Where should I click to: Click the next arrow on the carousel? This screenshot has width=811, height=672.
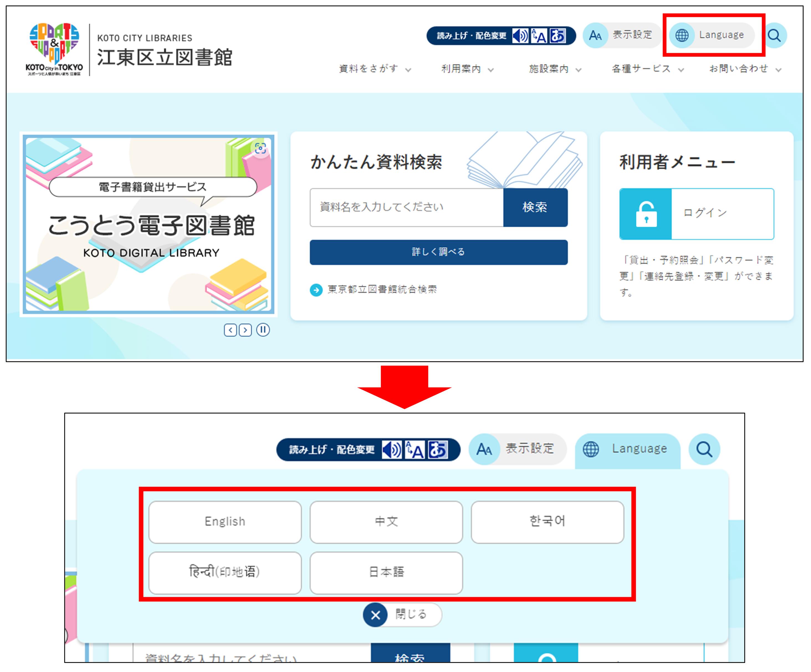click(x=245, y=330)
